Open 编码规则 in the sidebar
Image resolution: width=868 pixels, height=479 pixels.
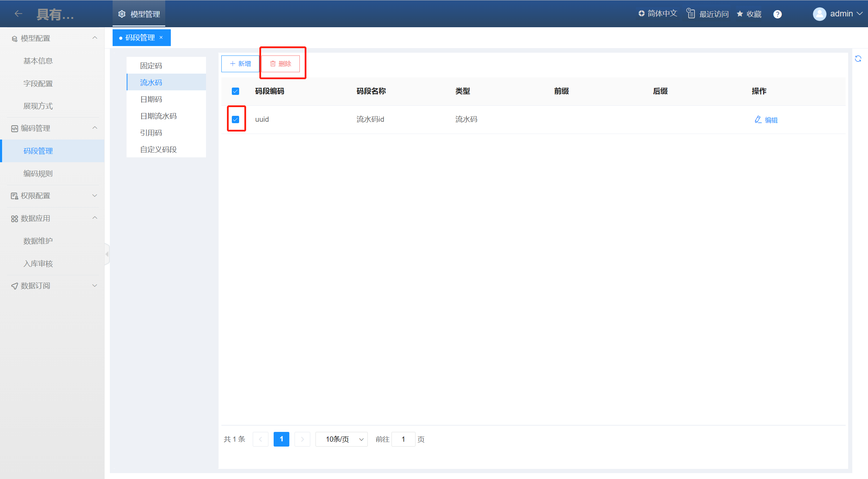tap(38, 173)
